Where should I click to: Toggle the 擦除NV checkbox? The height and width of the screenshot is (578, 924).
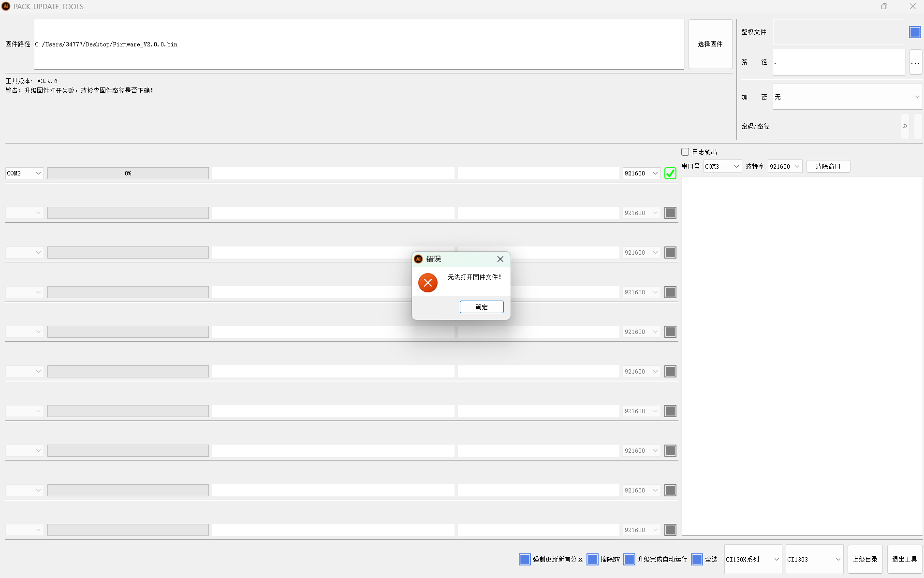click(x=592, y=559)
